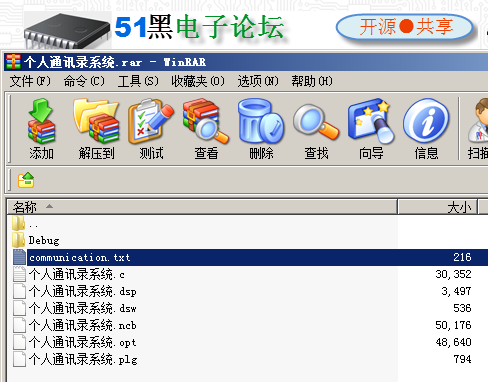488x382 pixels.
Task: Click the Debug folder icon
Action: (18, 240)
